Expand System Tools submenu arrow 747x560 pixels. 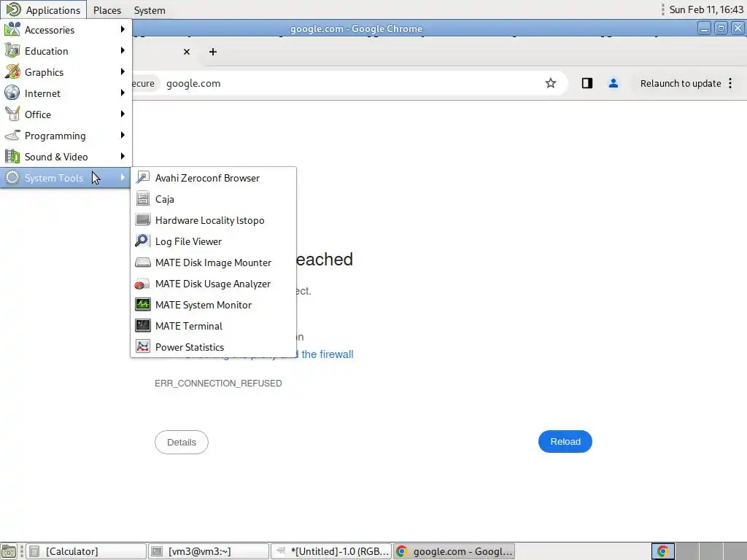coord(123,177)
